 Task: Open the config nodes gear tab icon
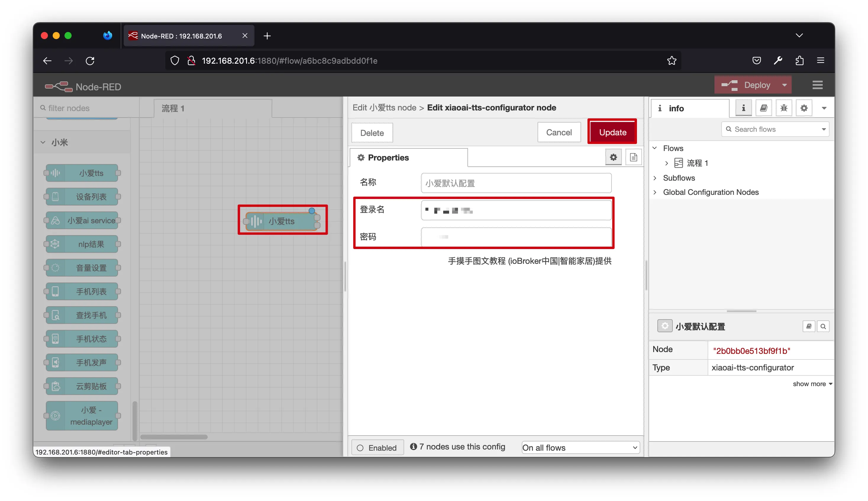804,108
